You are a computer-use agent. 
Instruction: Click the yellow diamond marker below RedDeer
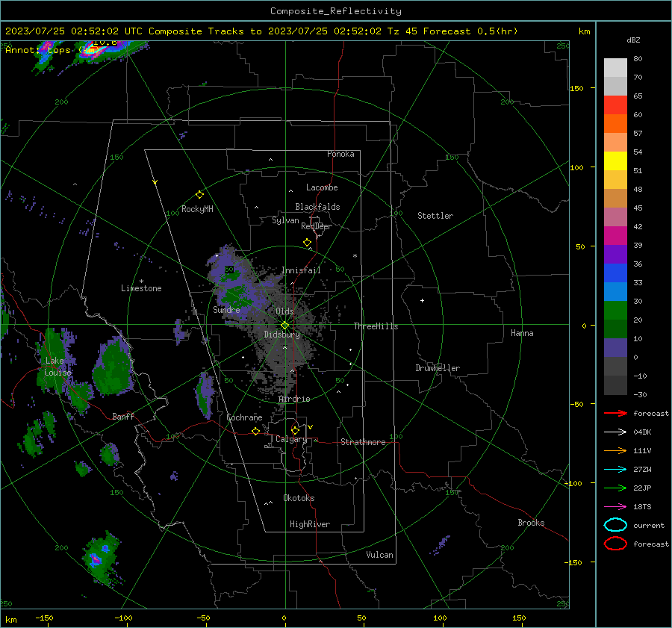[307, 243]
